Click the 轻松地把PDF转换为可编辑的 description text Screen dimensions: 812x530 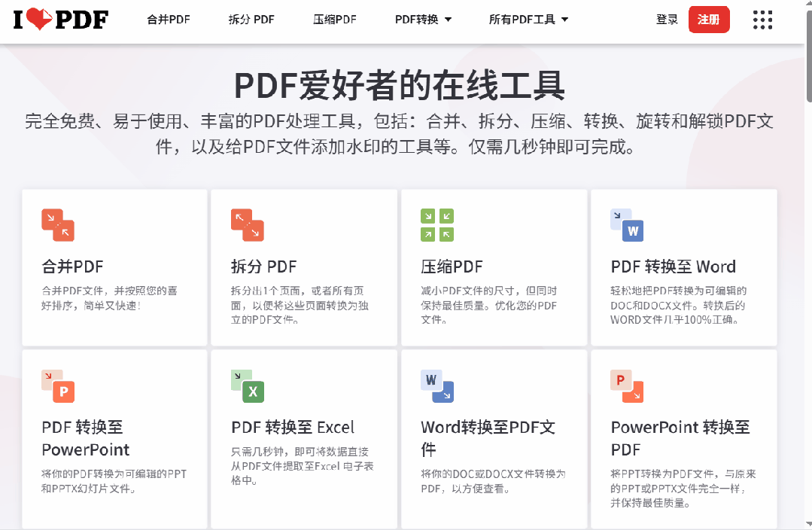click(678, 305)
